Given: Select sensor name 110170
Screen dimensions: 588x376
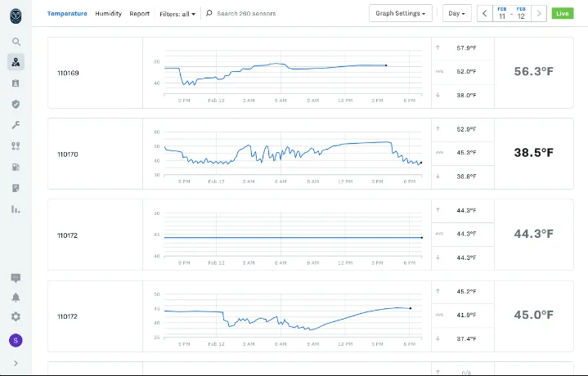Looking at the screenshot, I should tap(68, 154).
